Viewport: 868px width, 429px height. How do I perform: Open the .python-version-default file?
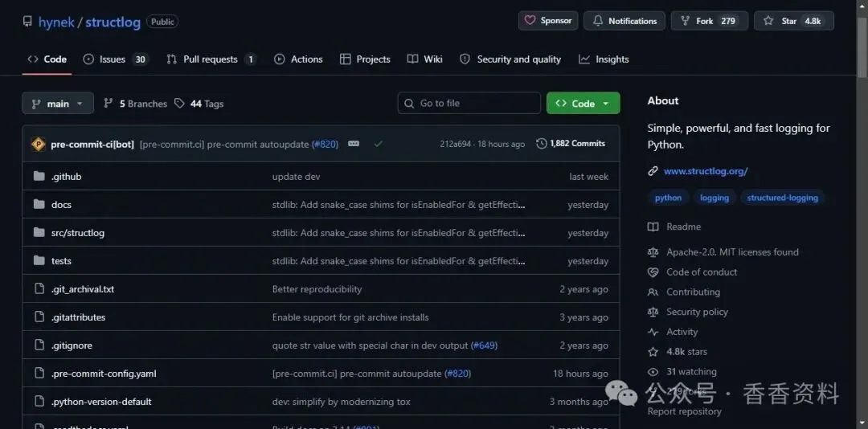pyautogui.click(x=100, y=402)
